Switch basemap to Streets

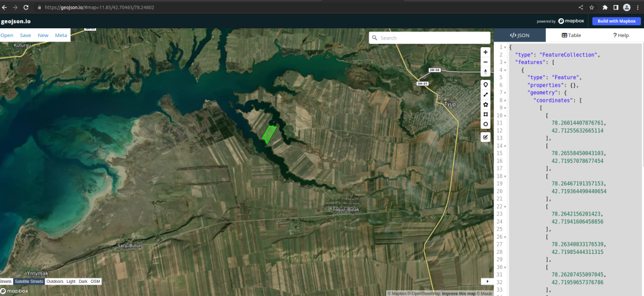(x=6, y=281)
